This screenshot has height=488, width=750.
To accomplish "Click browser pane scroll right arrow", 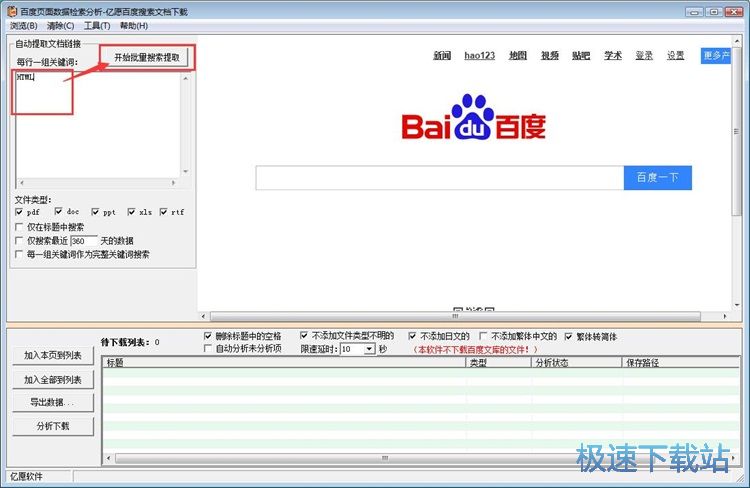I will (x=725, y=316).
